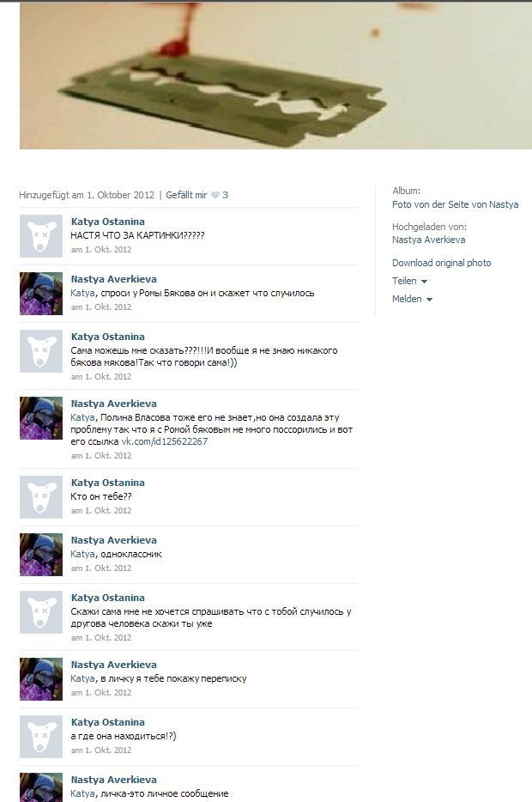This screenshot has width=532, height=802.
Task: Open the Teilen share menu
Action: [404, 281]
